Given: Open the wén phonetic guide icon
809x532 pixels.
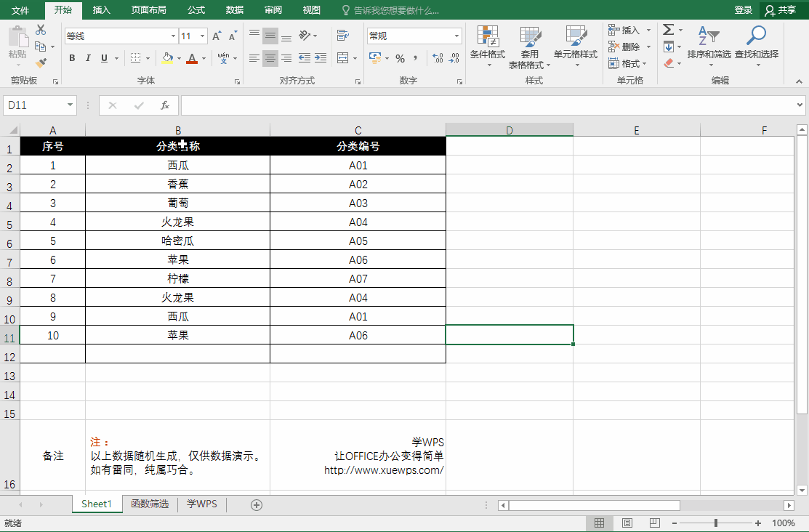Looking at the screenshot, I should [x=223, y=58].
